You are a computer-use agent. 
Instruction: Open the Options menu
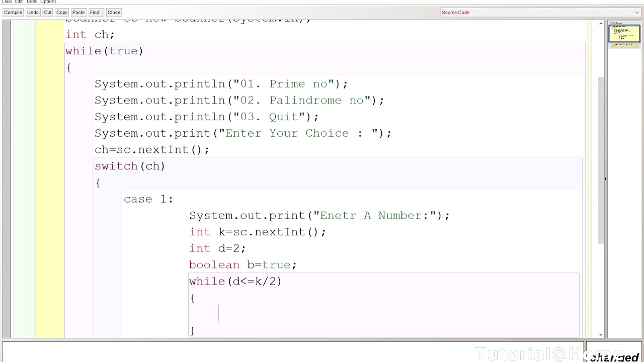tap(48, 2)
